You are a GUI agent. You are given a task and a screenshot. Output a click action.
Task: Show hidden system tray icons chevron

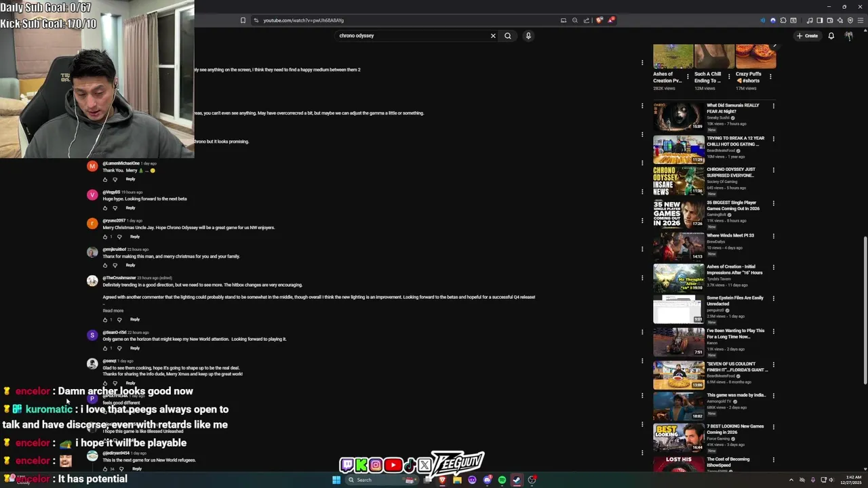click(791, 480)
